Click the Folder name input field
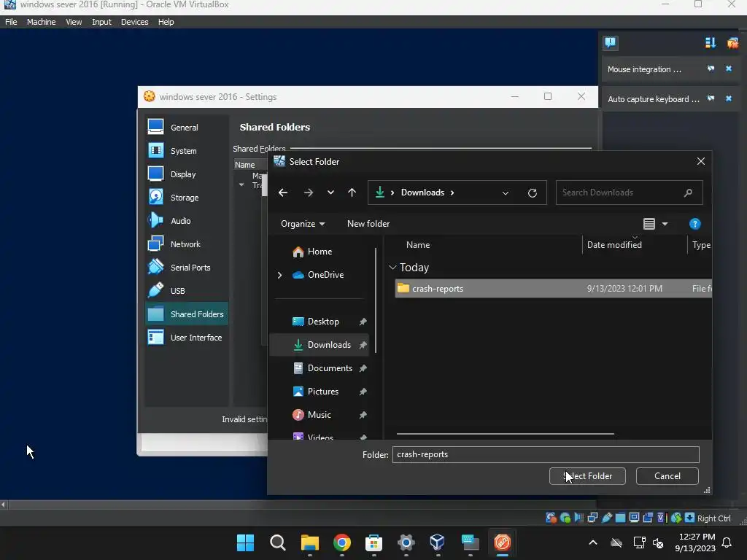 pos(546,454)
